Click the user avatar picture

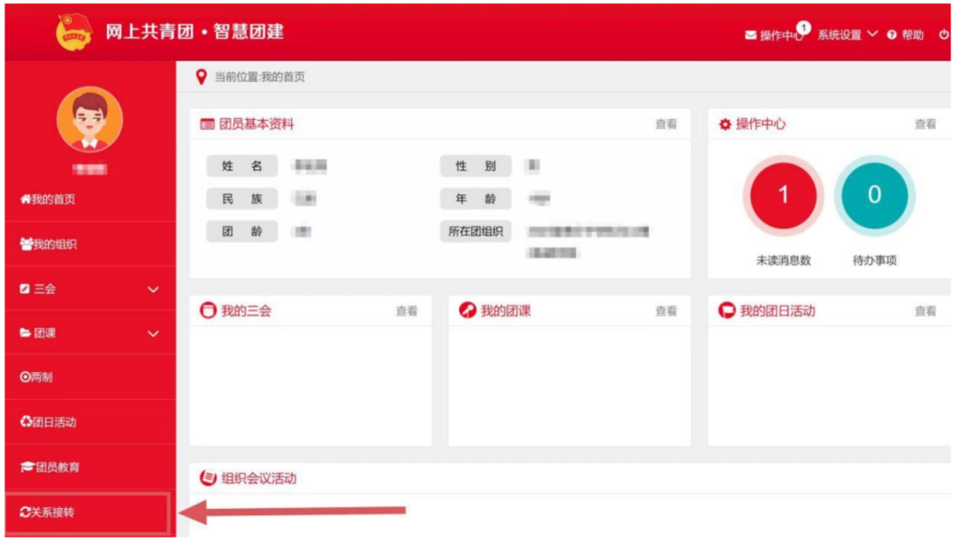90,121
